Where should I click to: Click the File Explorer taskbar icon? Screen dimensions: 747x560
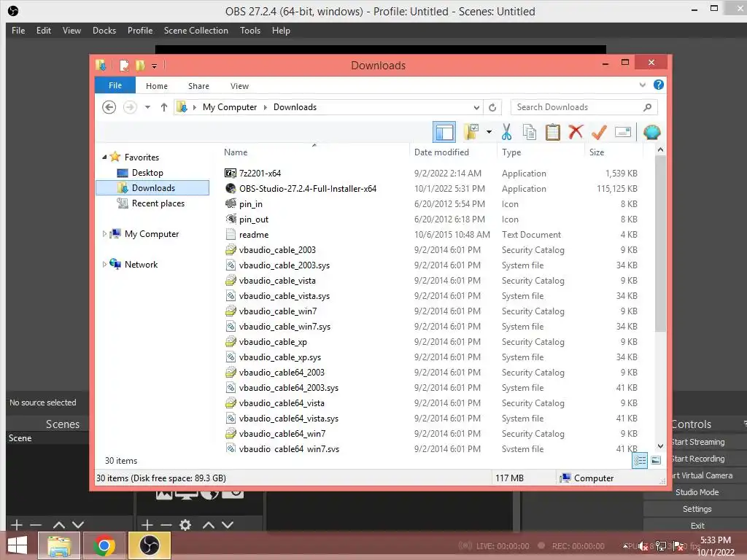click(59, 545)
